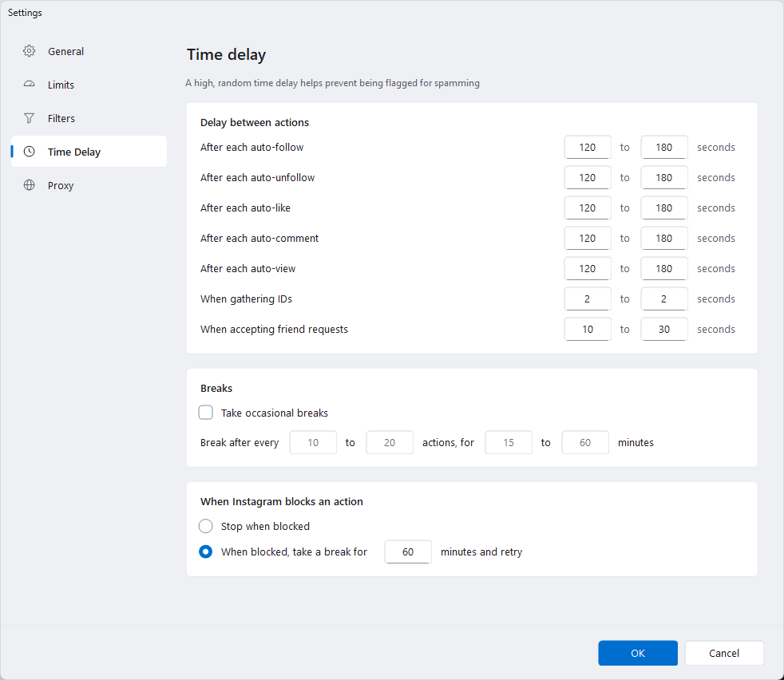Screen dimensions: 784x680
Task: Edit auto-view minimum delay field
Action: pos(588,268)
